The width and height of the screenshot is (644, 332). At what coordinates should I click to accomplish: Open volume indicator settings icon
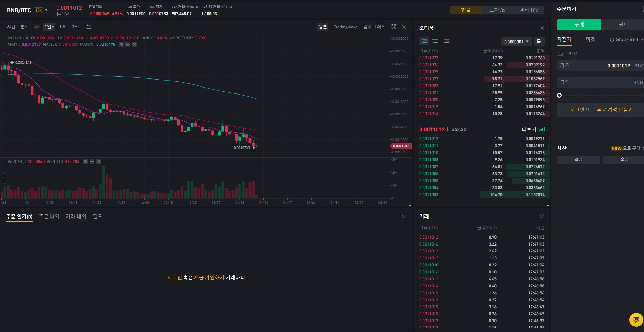(92, 161)
